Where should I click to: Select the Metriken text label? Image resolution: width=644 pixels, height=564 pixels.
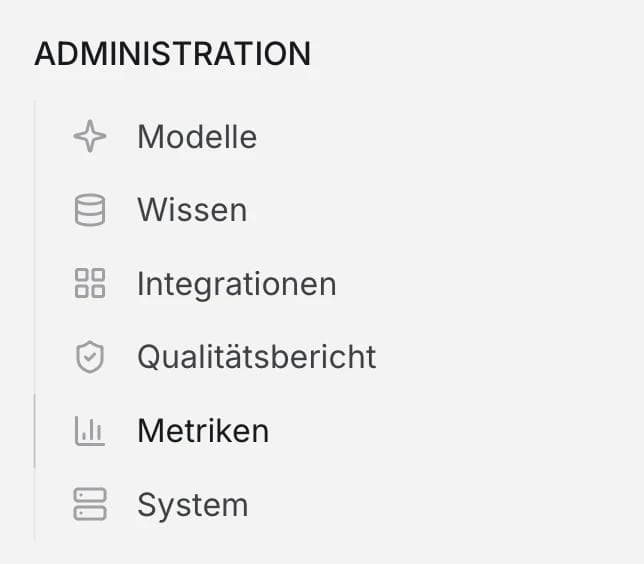(x=203, y=431)
